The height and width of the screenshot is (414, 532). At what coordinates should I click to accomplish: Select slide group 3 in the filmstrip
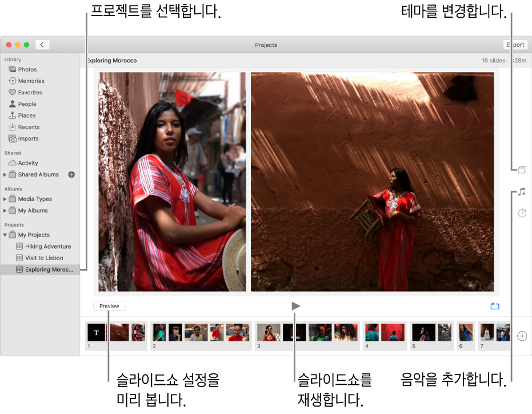pos(307,336)
